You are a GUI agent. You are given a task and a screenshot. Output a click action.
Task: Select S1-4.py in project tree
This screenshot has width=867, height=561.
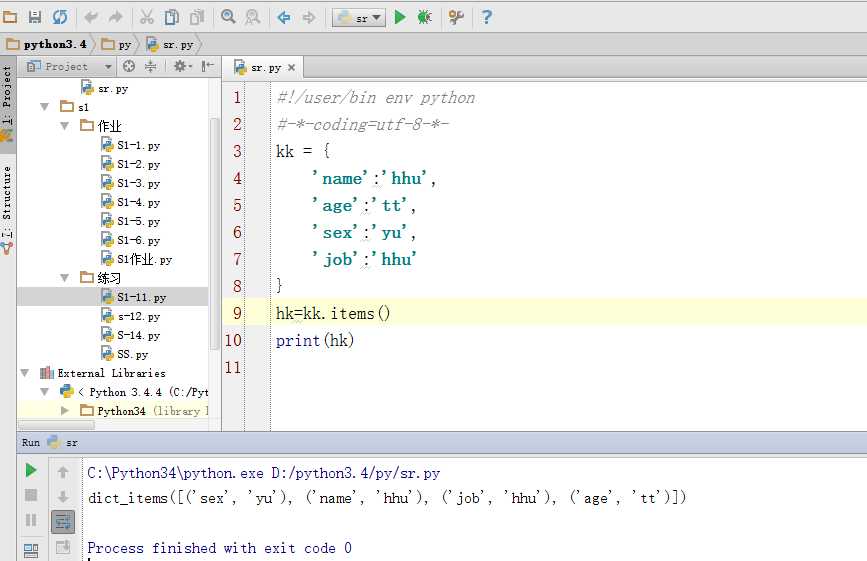coord(131,202)
